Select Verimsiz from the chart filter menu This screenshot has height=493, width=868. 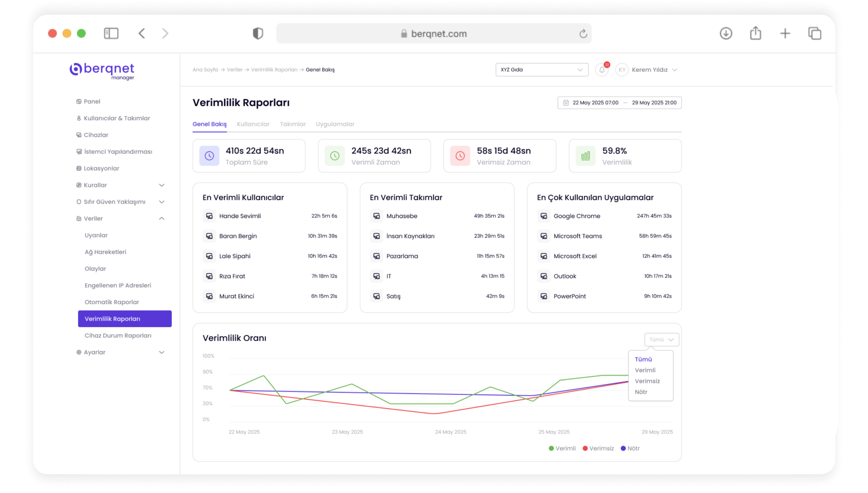click(647, 381)
